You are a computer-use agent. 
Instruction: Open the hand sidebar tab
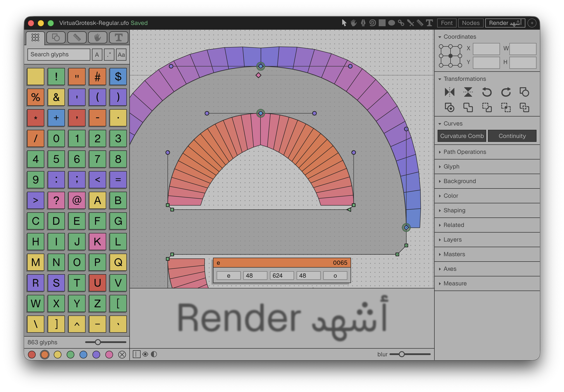(98, 38)
